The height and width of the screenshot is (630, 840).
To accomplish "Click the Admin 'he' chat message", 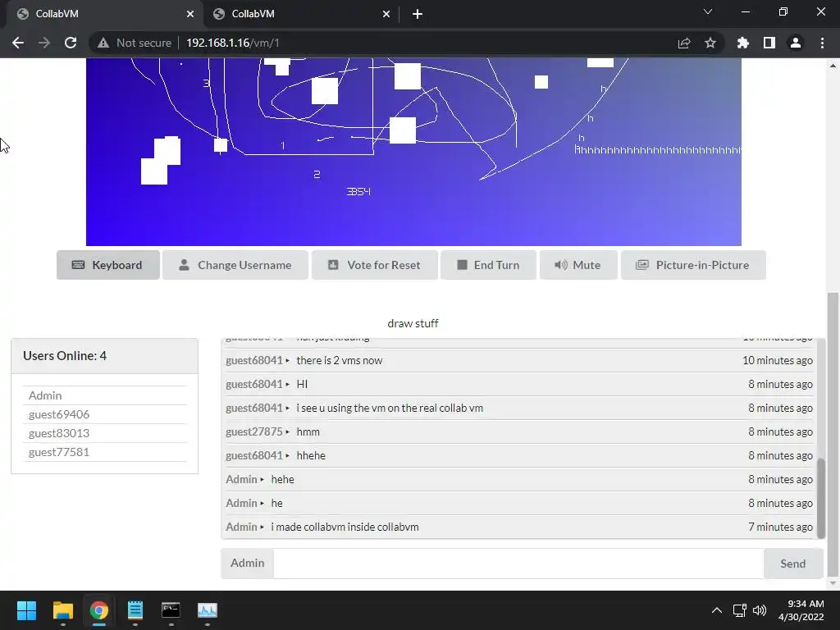I will click(277, 503).
